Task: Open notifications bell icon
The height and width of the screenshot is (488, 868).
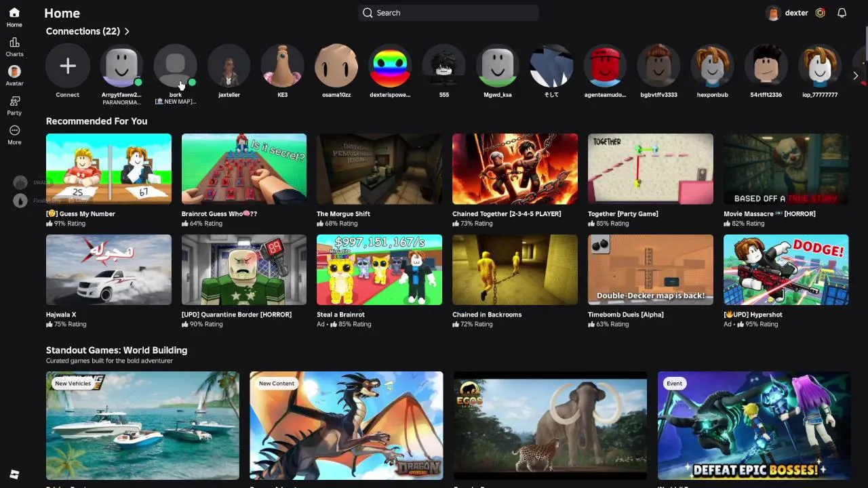Action: pos(842,13)
